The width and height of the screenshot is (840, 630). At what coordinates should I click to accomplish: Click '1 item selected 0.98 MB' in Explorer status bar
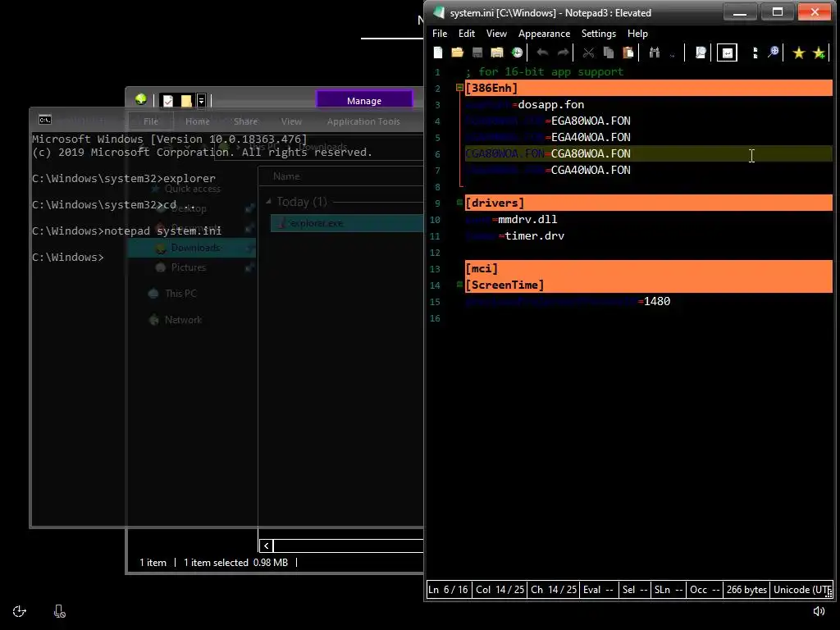[235, 563]
